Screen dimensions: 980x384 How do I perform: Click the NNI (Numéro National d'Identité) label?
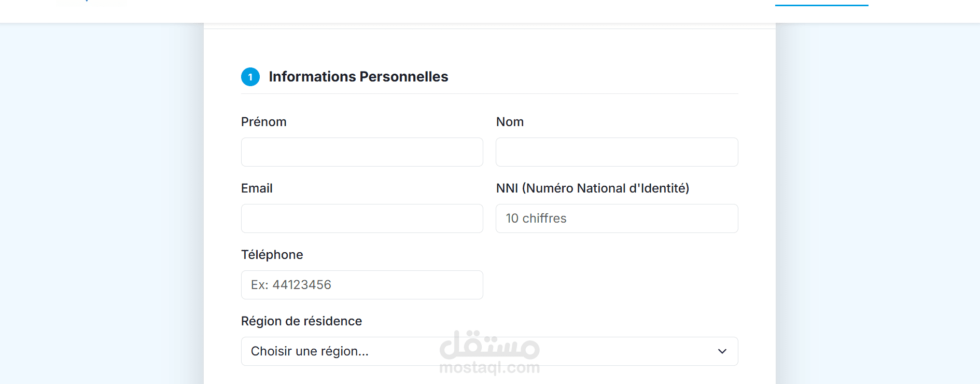pos(593,188)
